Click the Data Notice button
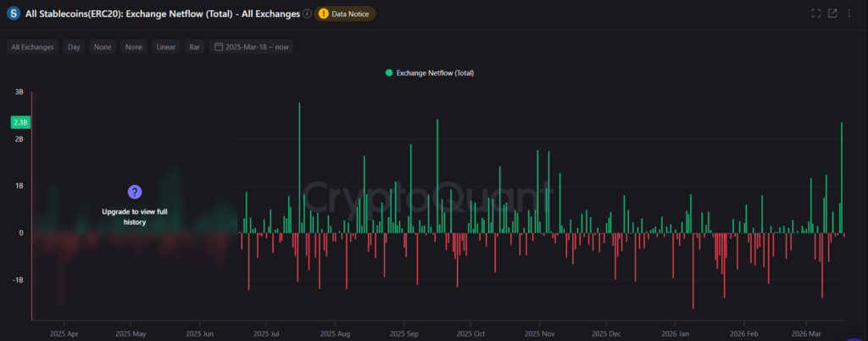The width and height of the screenshot is (868, 341). pos(350,14)
